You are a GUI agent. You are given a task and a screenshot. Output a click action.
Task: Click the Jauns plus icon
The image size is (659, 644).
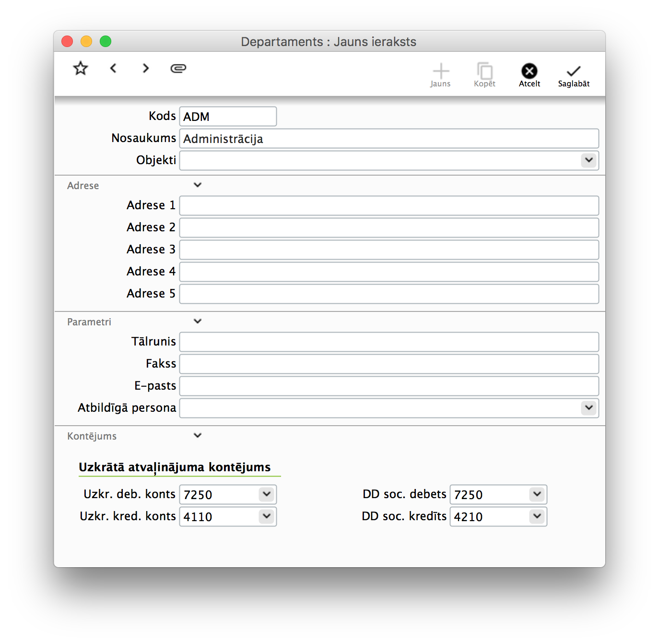point(440,72)
